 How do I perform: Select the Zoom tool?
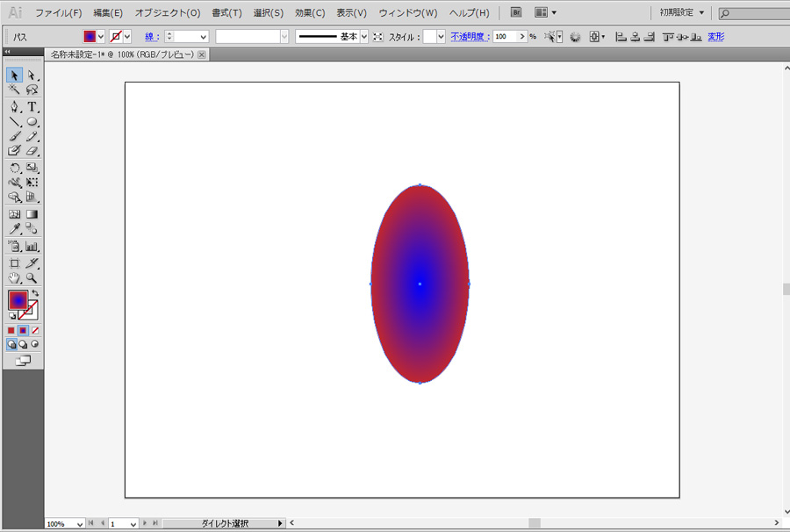click(x=32, y=277)
